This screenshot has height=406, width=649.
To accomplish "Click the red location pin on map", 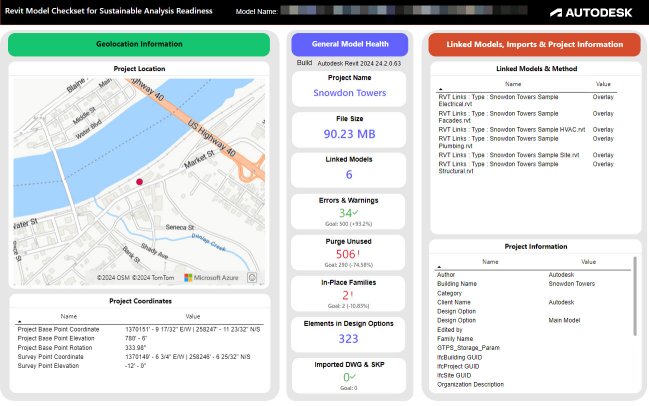I will click(139, 182).
